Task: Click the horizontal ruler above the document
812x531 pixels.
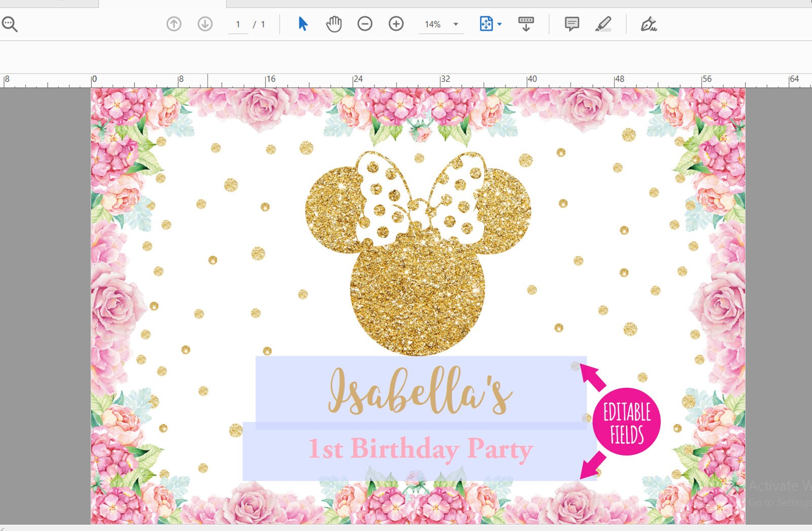Action: pos(355,79)
